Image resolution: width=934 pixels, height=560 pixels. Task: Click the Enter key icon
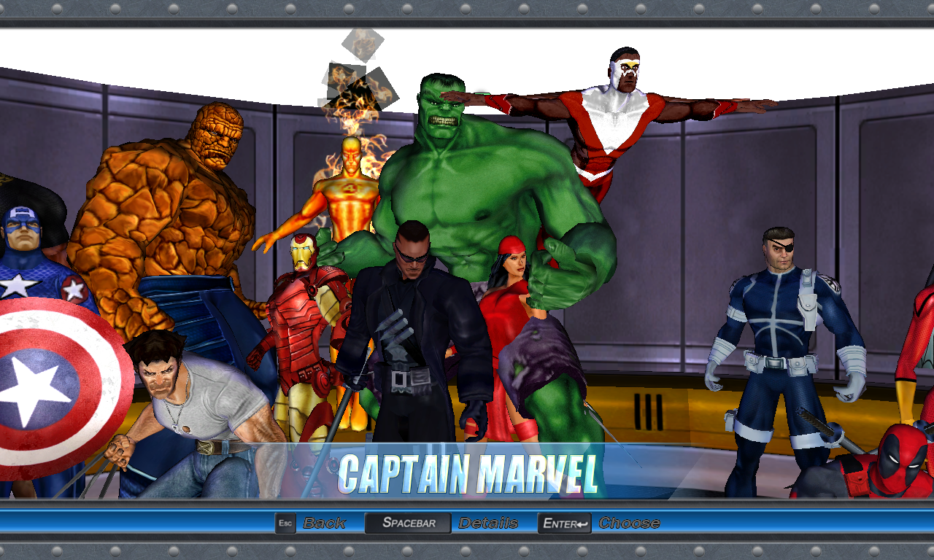(565, 523)
